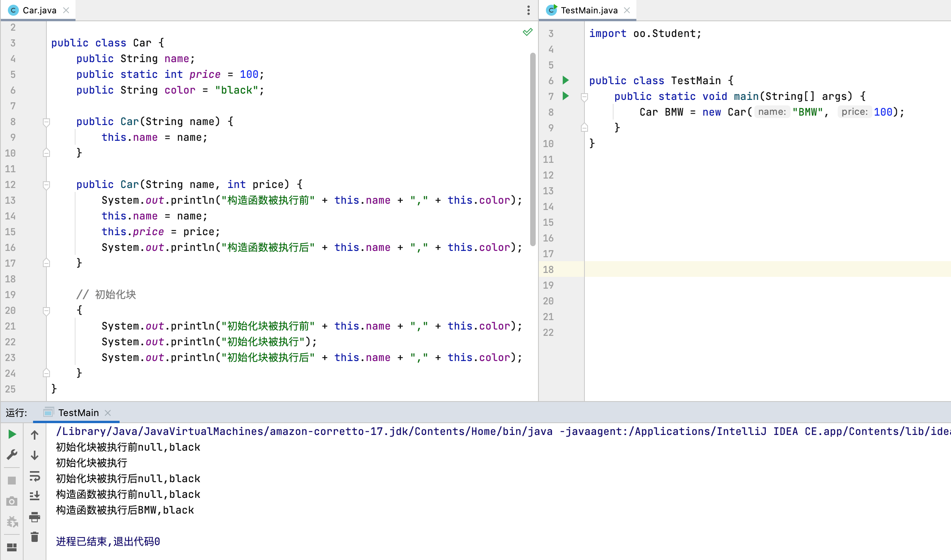951x560 pixels.
Task: Collapse the main method in TestMain.java line 7
Action: click(x=584, y=97)
